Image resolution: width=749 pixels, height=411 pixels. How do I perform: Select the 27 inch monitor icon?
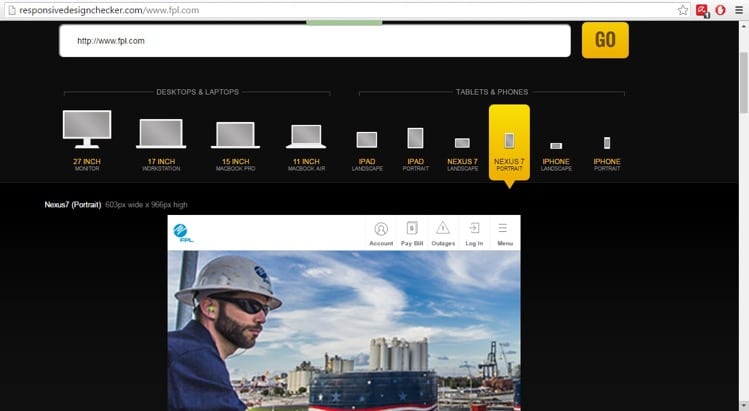pos(87,129)
